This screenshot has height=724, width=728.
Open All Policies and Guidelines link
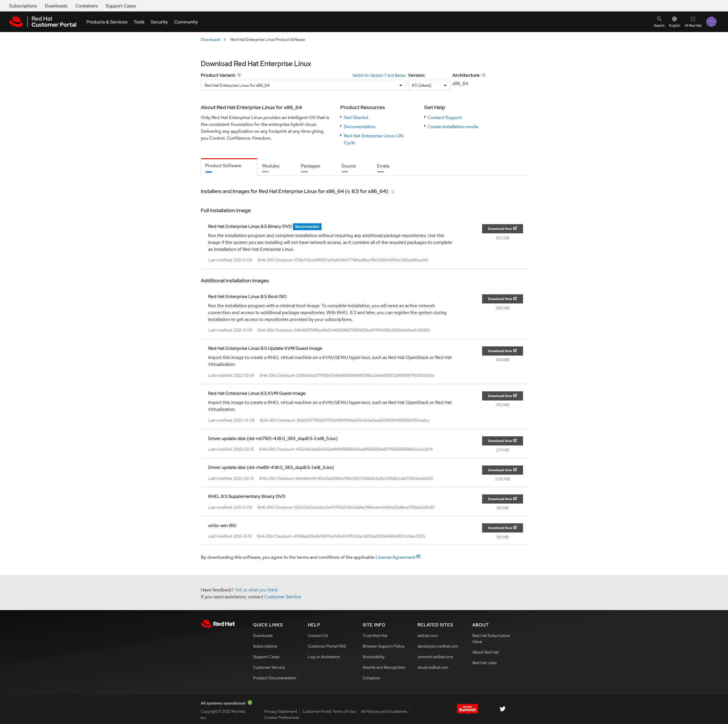tap(384, 711)
